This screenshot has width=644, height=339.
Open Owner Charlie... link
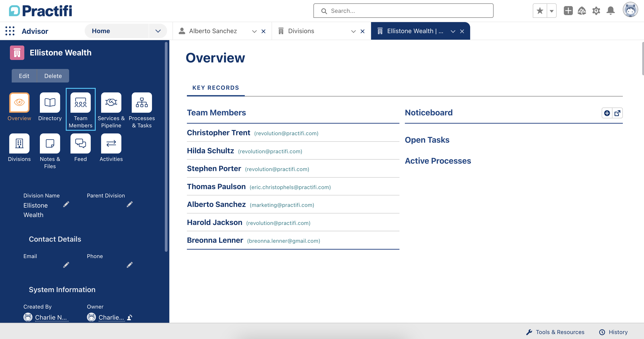coord(111,318)
